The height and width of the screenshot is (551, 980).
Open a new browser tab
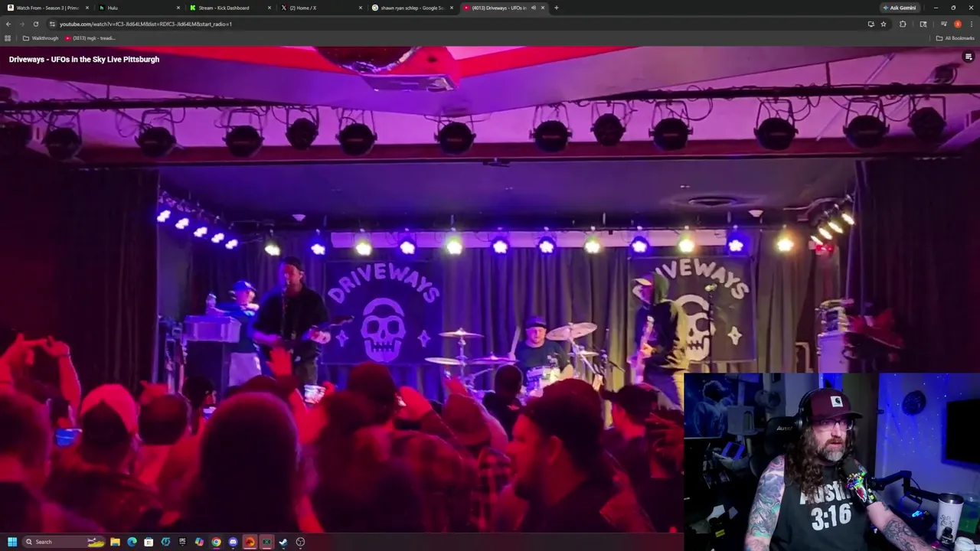(x=556, y=8)
